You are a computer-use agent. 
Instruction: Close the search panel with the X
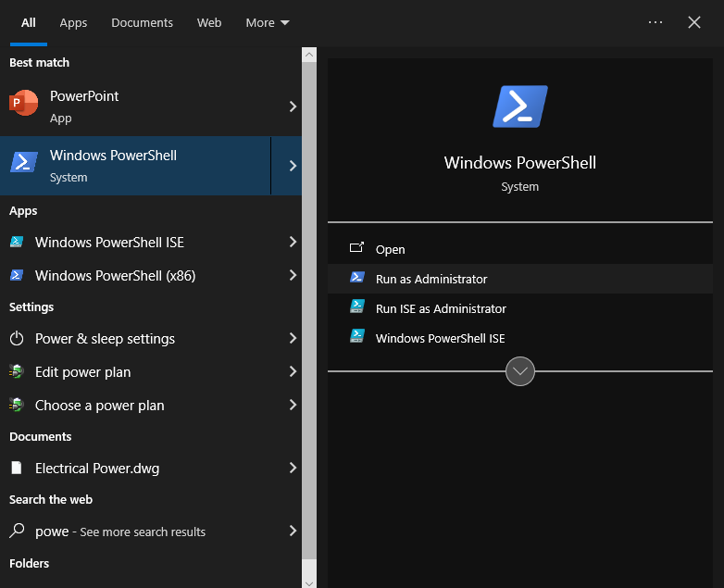[694, 22]
